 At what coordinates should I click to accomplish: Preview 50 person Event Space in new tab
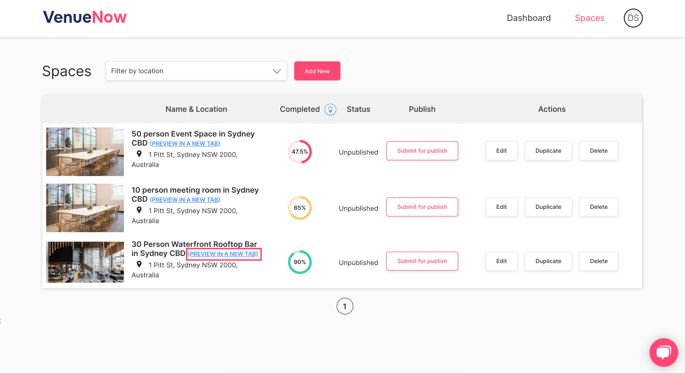pos(185,144)
